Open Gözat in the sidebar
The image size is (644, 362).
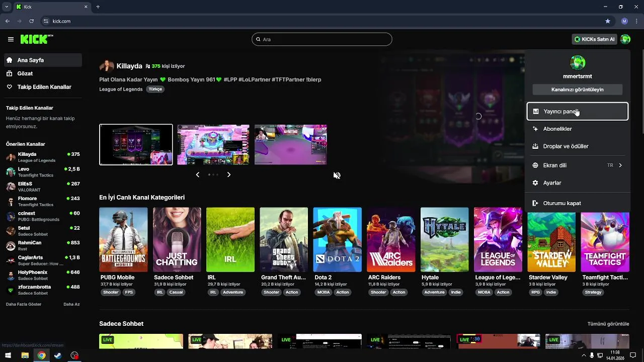pos(43,73)
